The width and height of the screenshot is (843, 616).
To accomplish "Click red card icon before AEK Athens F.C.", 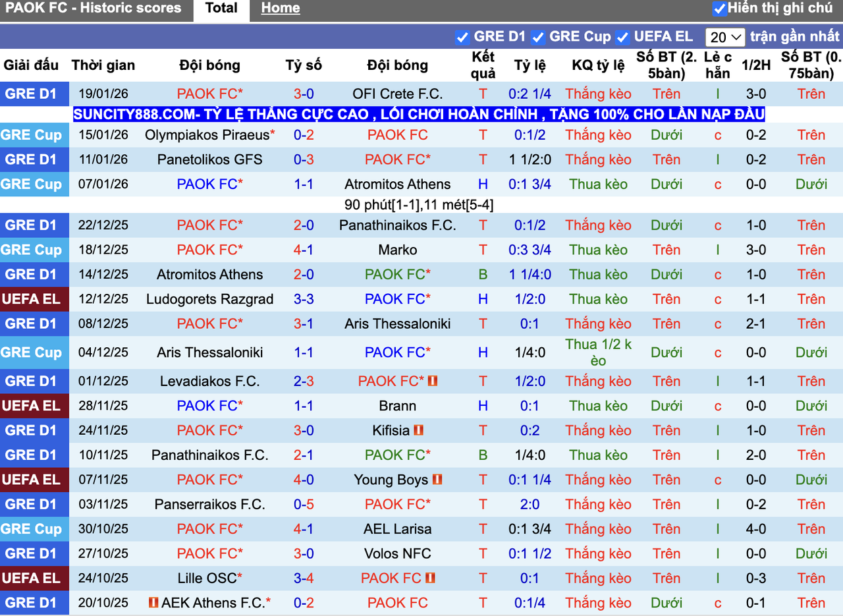I will (153, 603).
